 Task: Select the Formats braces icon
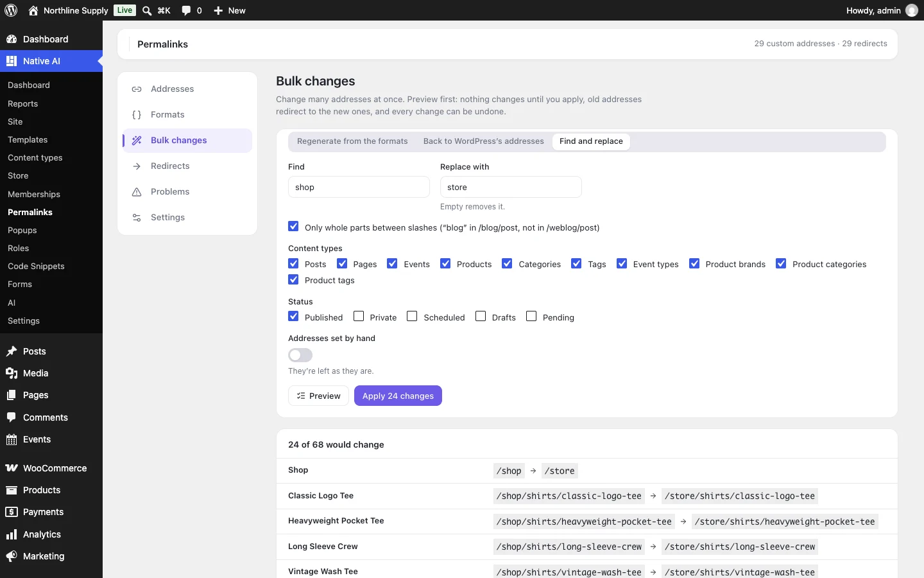pyautogui.click(x=137, y=115)
